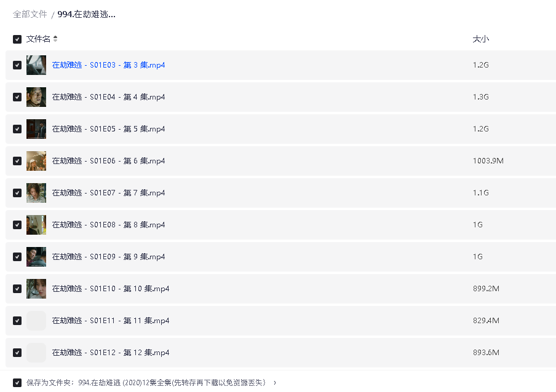556x392 pixels.
Task: Click sort arrows icon beside 文件名
Action: [55, 39]
